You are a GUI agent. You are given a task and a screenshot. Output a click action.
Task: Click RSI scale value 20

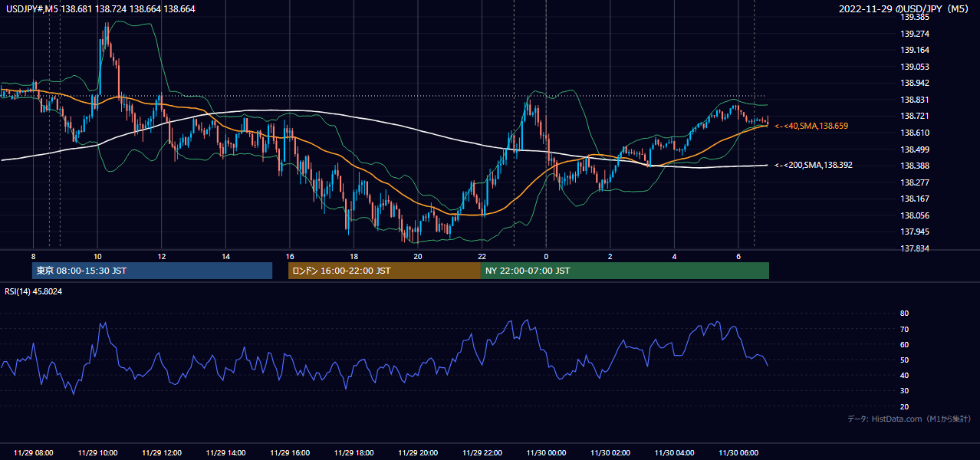[905, 406]
